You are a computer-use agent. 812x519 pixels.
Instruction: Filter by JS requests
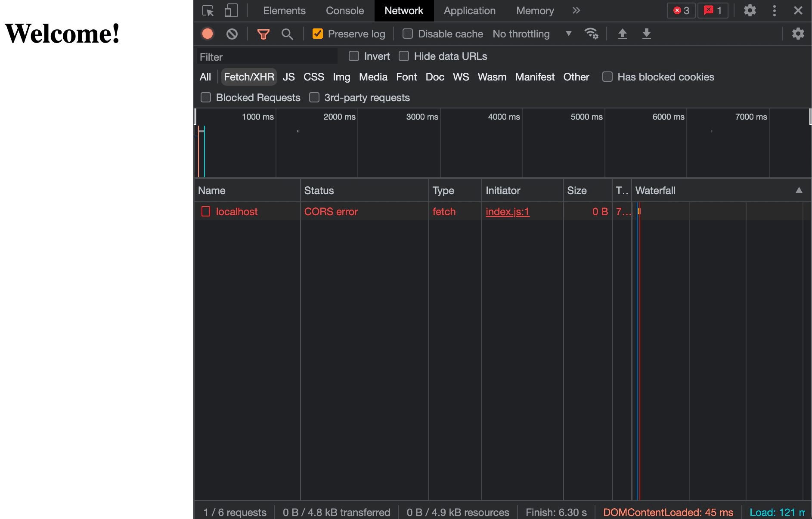point(288,77)
